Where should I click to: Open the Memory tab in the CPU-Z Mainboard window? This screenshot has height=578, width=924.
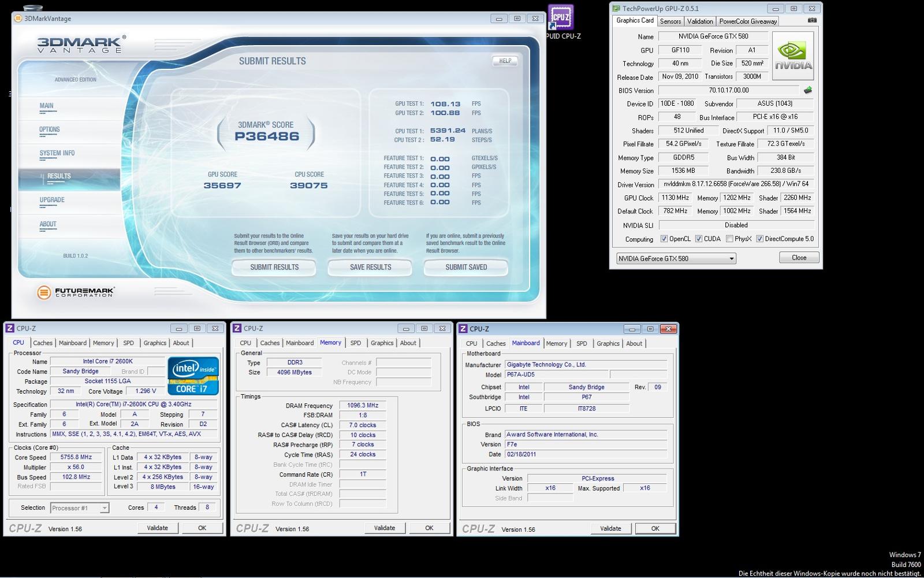pos(557,343)
